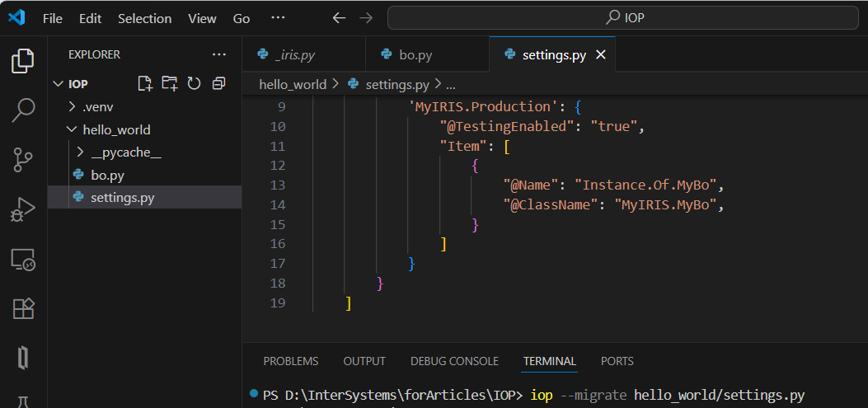Collapse the hello_world folder
Screen dimensions: 868x408
point(116,129)
